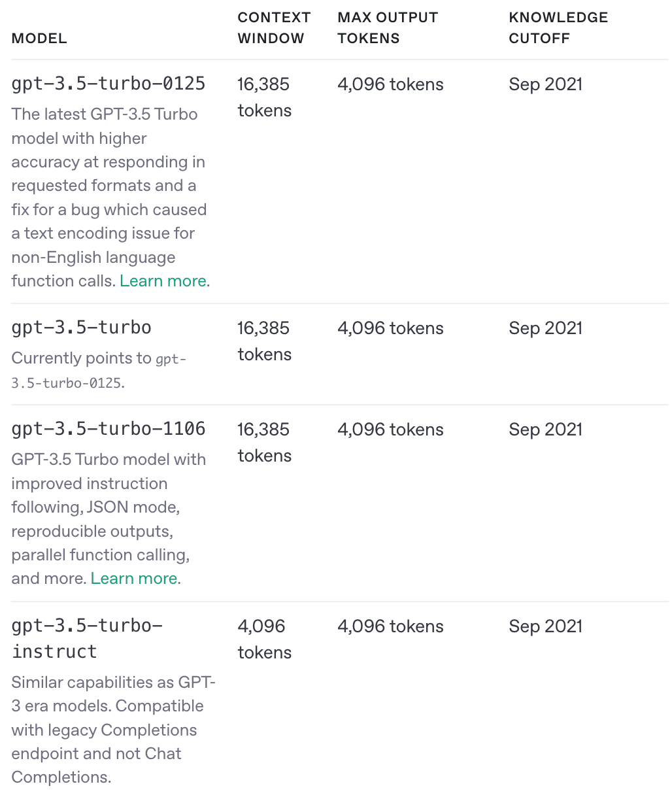Screen dimensions: 672x799
Task: Click the KNOWLEDGE CUTOFF column header
Action: coord(558,28)
